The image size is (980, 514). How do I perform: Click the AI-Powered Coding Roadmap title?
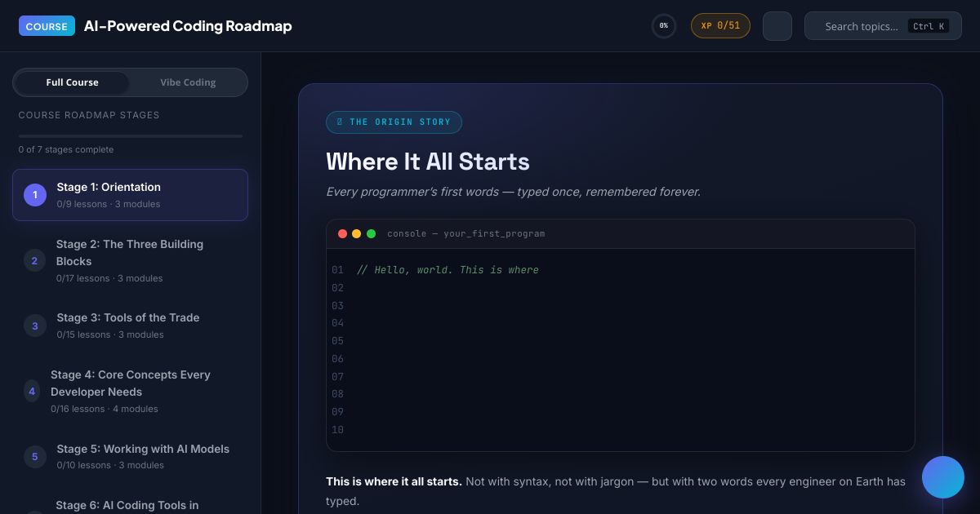[x=188, y=26]
